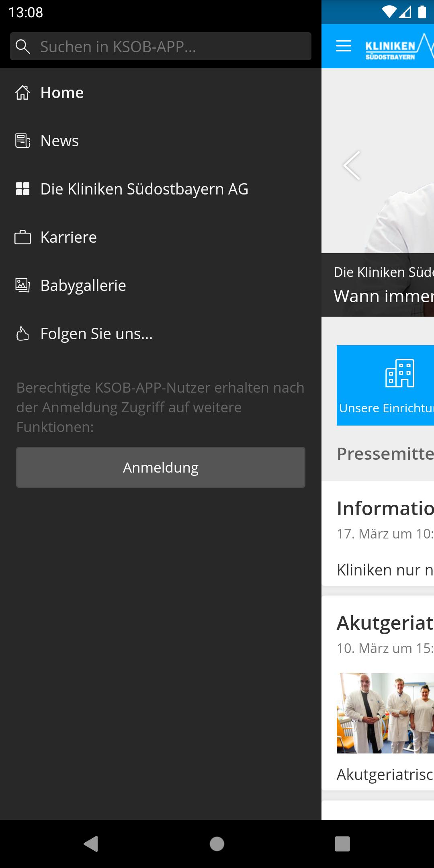
Task: Tap the thumbs-up icon for Folgen Sie uns
Action: pyautogui.click(x=23, y=334)
